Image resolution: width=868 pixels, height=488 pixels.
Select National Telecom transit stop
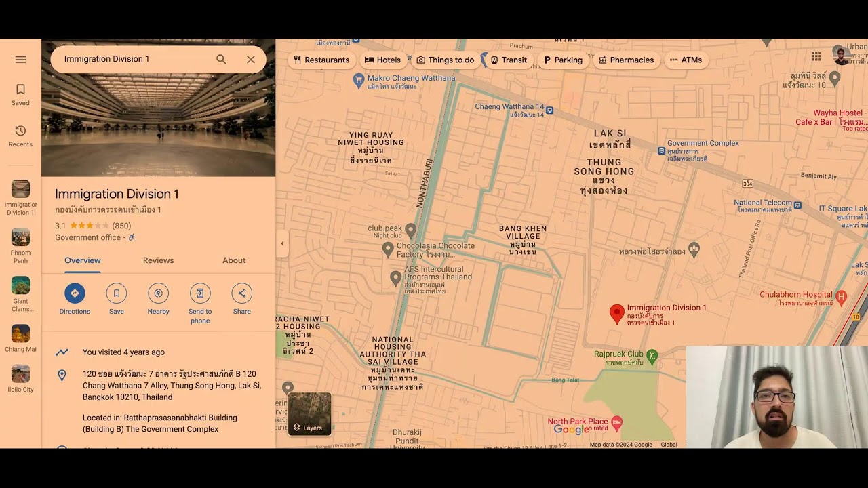(797, 205)
